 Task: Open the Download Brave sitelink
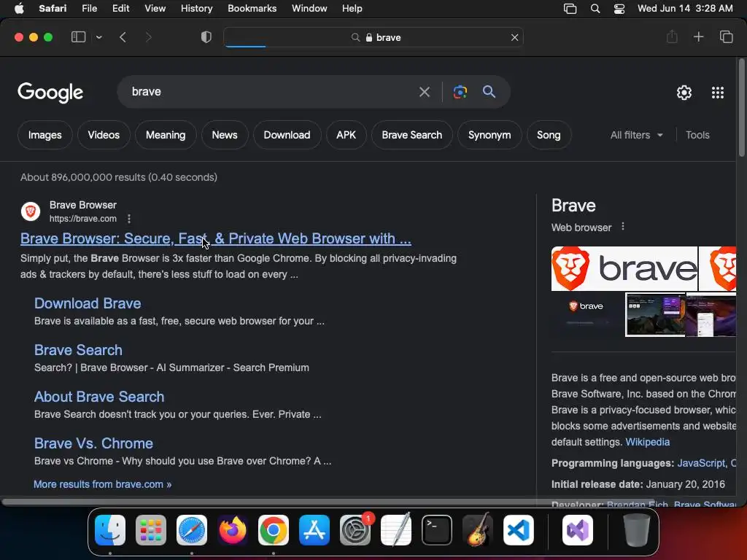coord(88,303)
